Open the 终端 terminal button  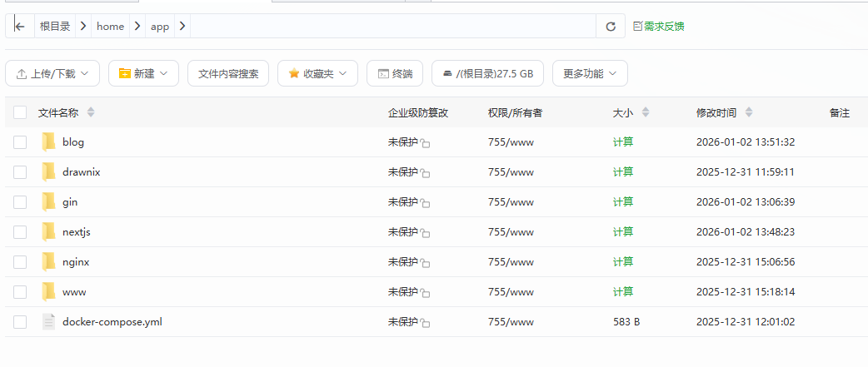[x=395, y=73]
